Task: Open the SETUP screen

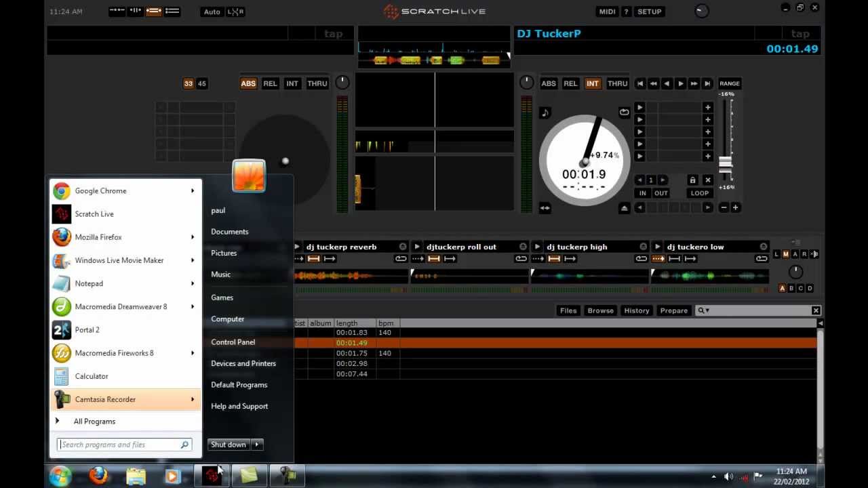Action: 649,12
